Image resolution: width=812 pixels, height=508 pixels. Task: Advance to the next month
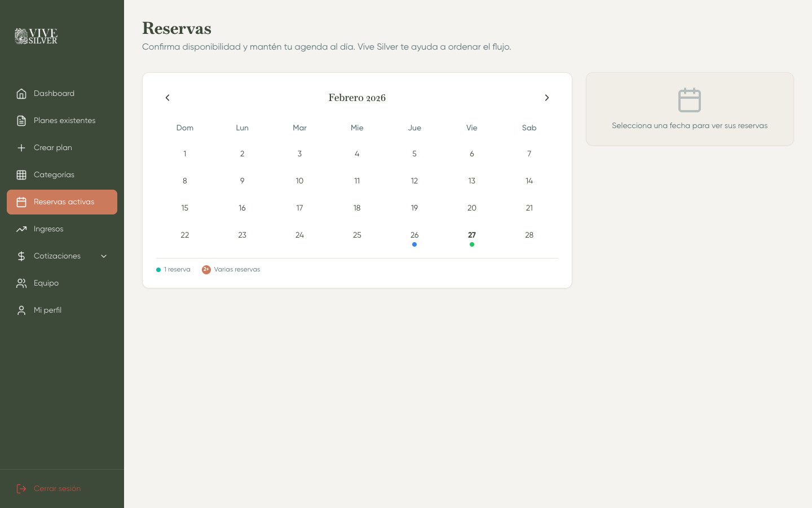546,98
